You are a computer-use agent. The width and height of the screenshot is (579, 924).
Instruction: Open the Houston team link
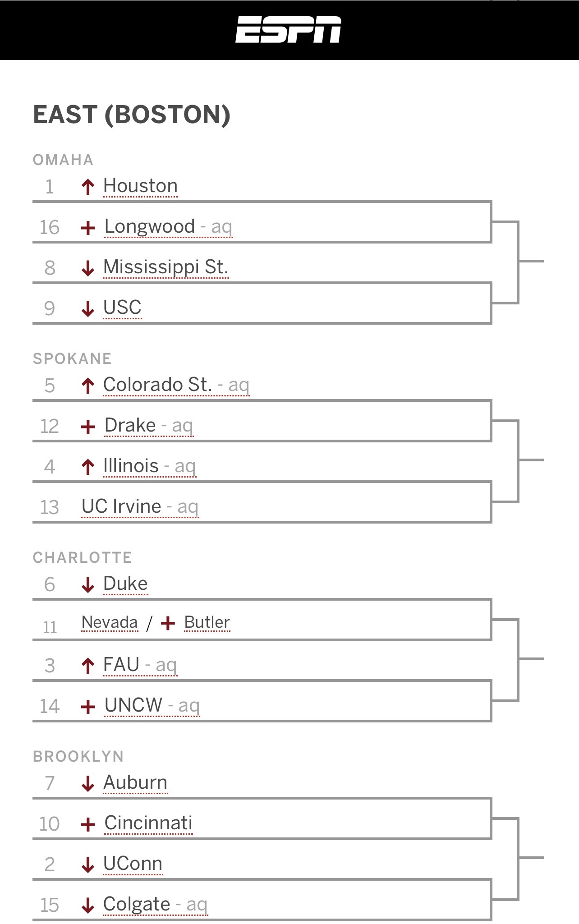[141, 186]
